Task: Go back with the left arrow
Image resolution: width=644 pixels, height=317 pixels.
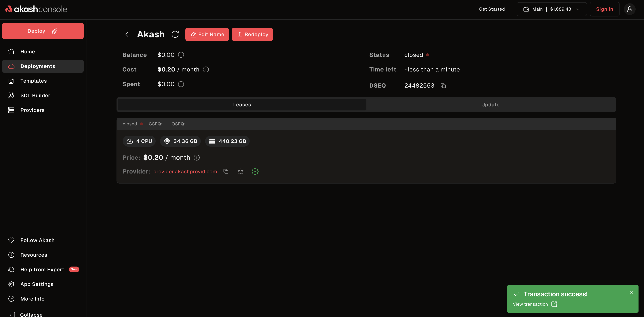Action: [127, 34]
